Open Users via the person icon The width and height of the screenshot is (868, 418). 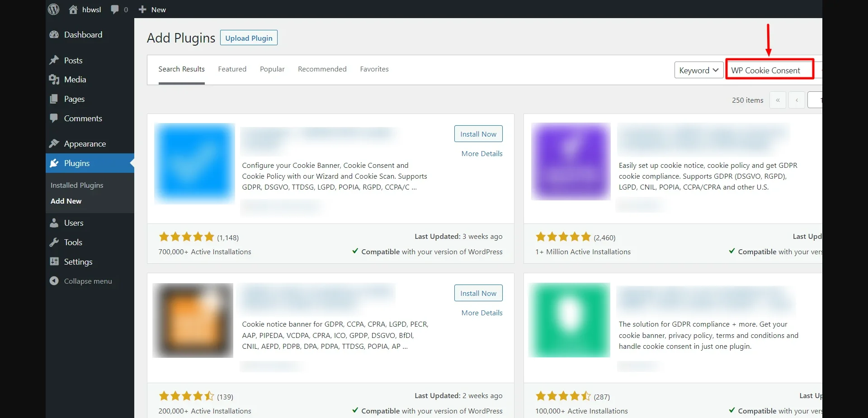(54, 223)
